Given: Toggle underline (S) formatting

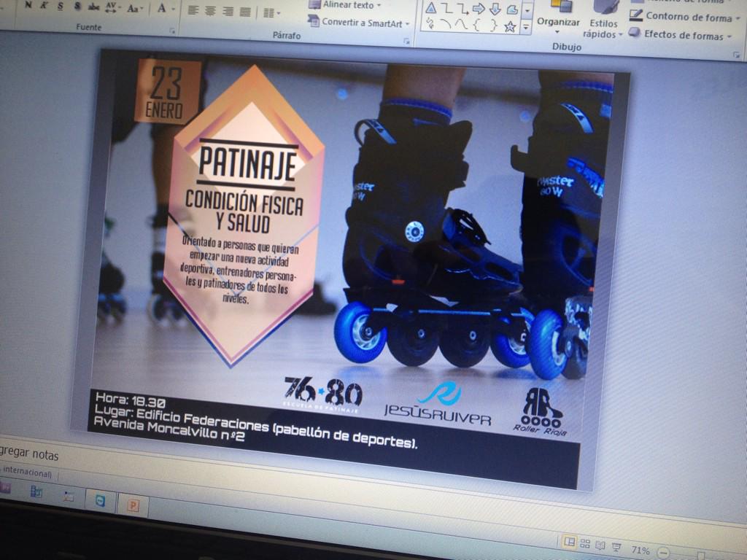Looking at the screenshot, I should 60,6.
